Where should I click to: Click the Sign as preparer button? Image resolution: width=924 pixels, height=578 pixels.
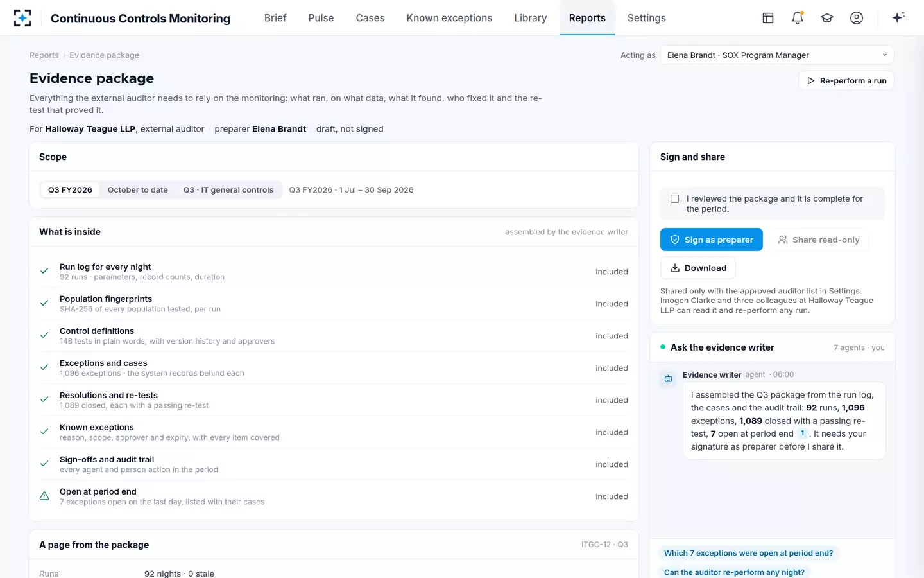coord(712,240)
